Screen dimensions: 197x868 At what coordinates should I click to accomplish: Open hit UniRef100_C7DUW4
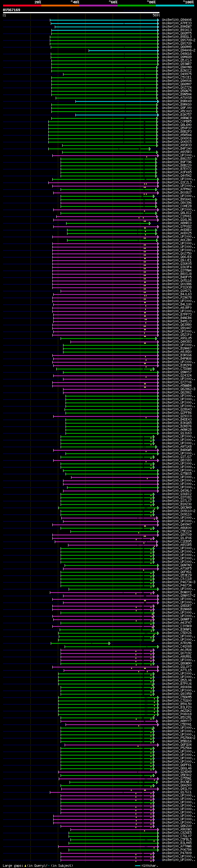pos(176,369)
